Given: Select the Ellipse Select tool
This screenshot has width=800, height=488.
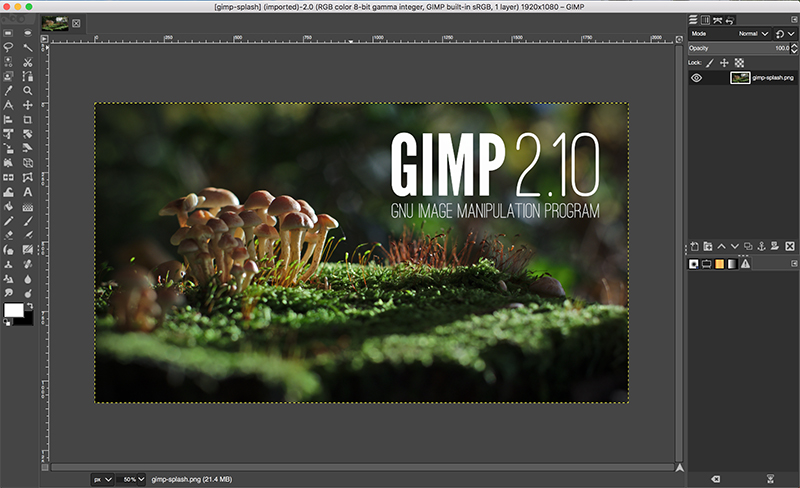Looking at the screenshot, I should click(x=28, y=33).
